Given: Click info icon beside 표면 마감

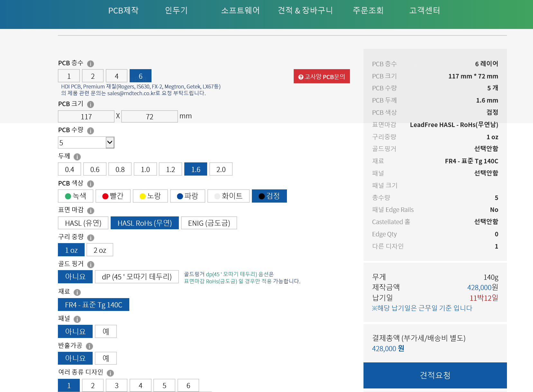Looking at the screenshot, I should [91, 211].
